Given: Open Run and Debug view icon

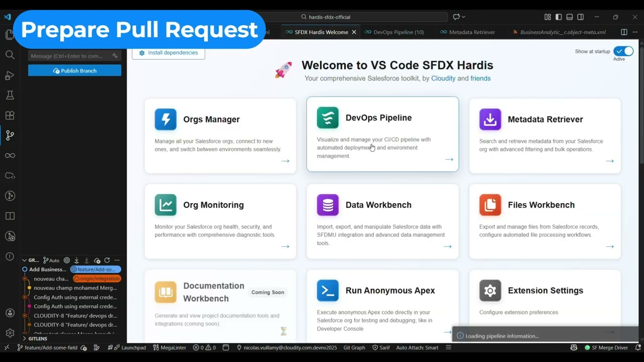Looking at the screenshot, I should point(10,75).
